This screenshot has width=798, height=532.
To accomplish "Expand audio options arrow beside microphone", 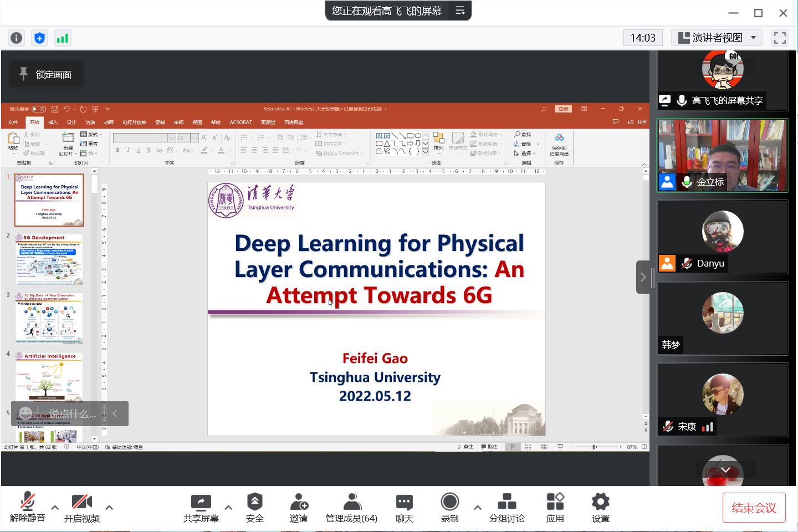I will pyautogui.click(x=55, y=507).
